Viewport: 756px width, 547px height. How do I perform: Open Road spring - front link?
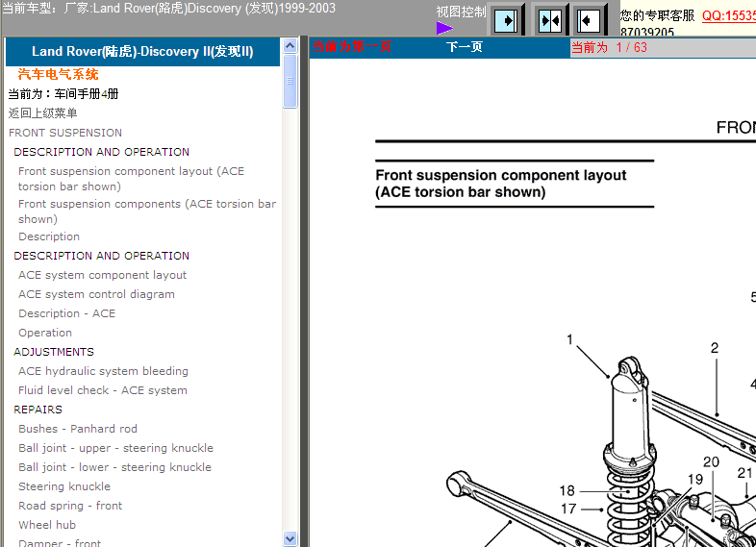(70, 506)
